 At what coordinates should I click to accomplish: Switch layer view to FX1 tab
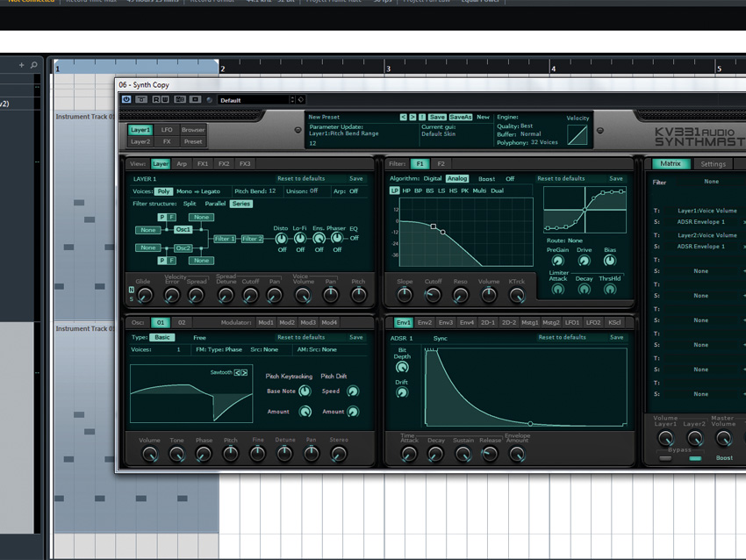point(203,163)
